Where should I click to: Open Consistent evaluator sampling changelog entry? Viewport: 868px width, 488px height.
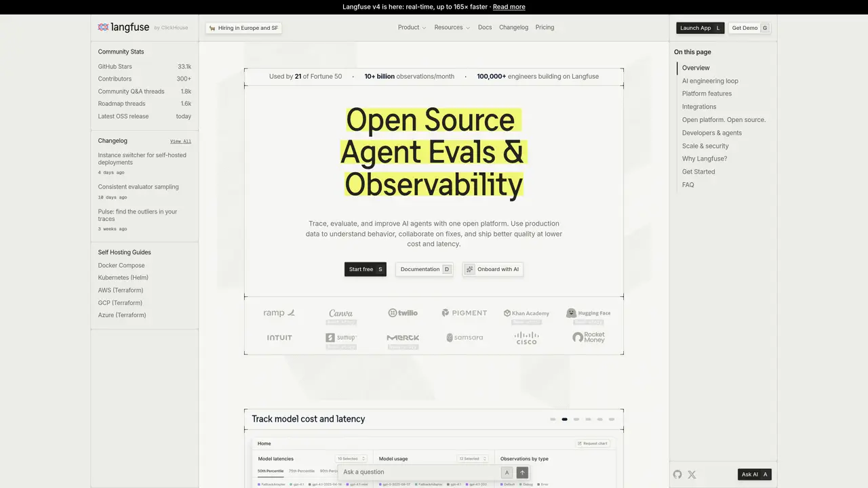(138, 187)
